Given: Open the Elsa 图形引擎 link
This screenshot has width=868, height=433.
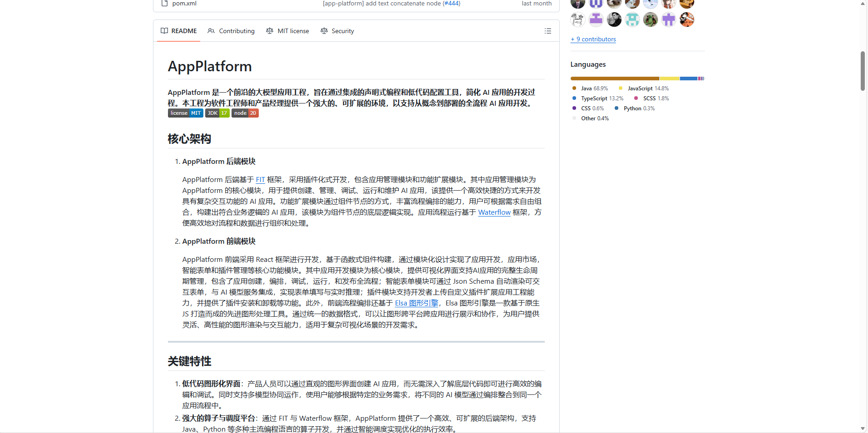Looking at the screenshot, I should click(416, 303).
